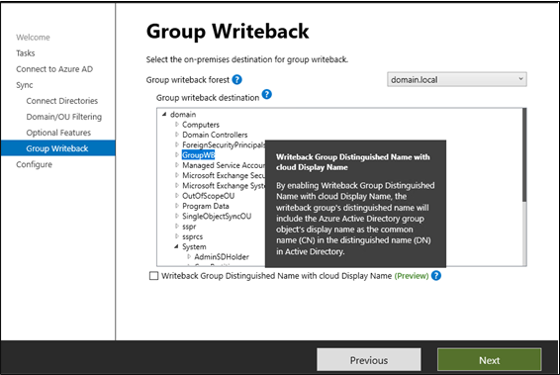Open the Connect to Azure AD step

54,69
